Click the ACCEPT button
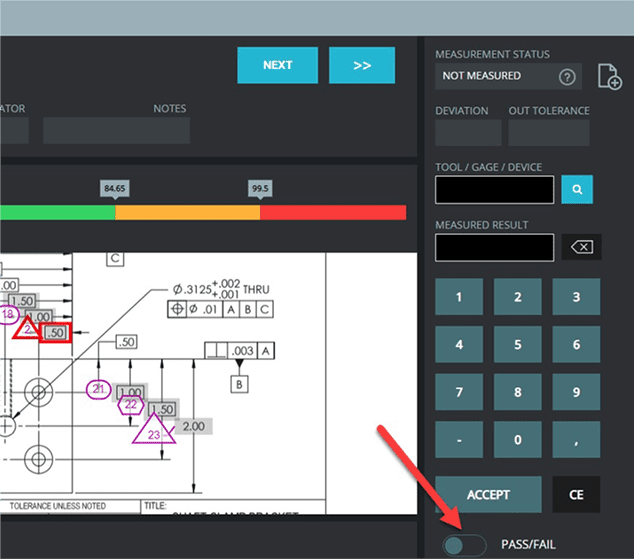The width and height of the screenshot is (634, 559). tap(488, 494)
